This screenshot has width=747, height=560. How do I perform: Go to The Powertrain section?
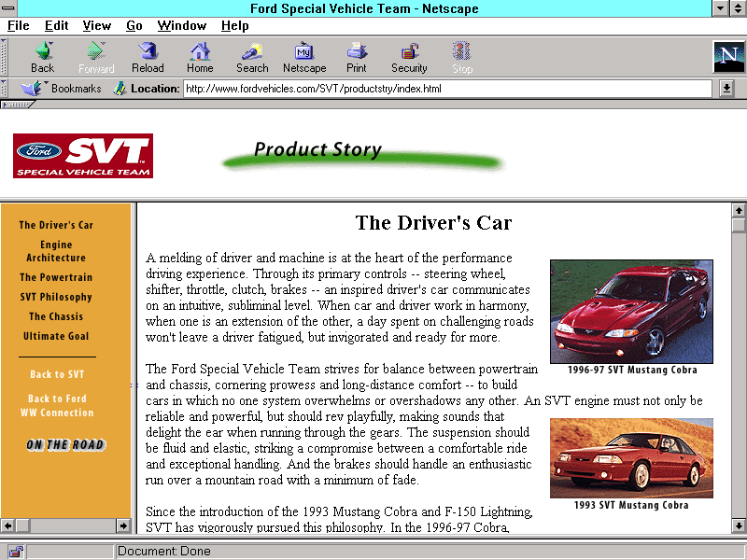(x=56, y=277)
